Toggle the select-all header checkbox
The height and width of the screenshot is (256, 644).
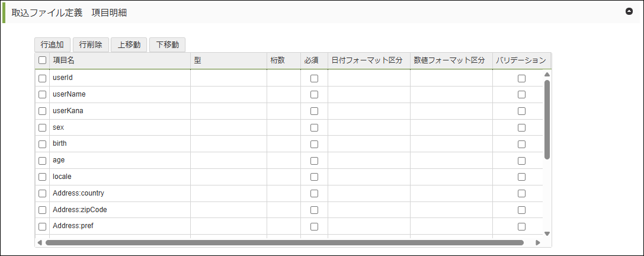(42, 60)
